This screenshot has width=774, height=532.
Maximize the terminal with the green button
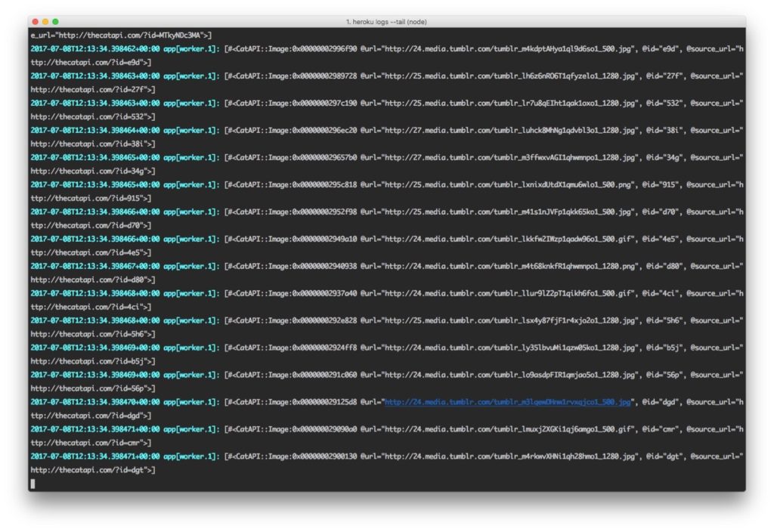pyautogui.click(x=55, y=22)
